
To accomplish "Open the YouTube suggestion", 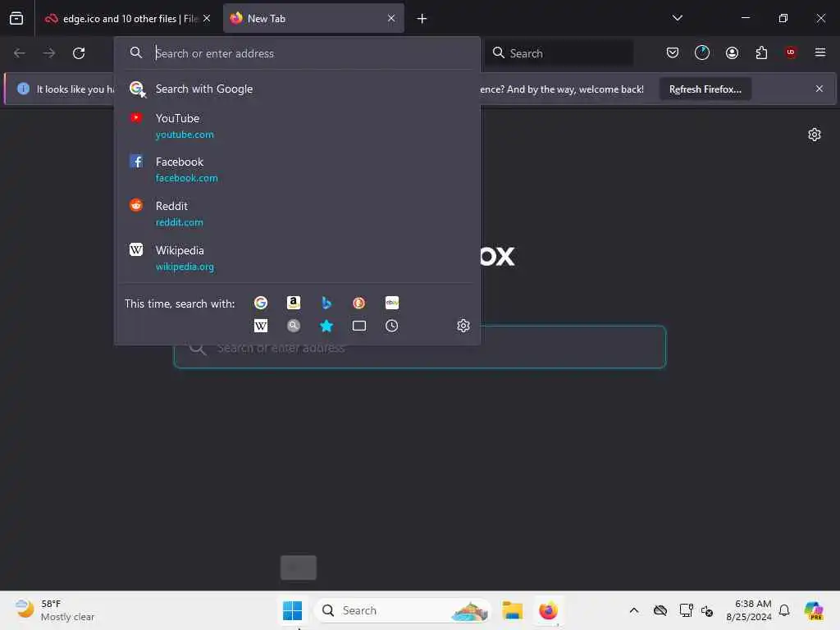I will 297,126.
